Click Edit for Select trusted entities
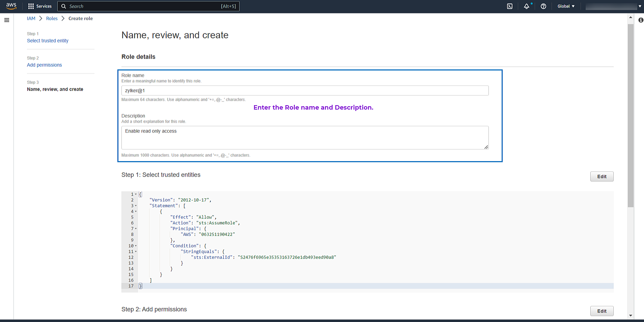 (x=601, y=176)
